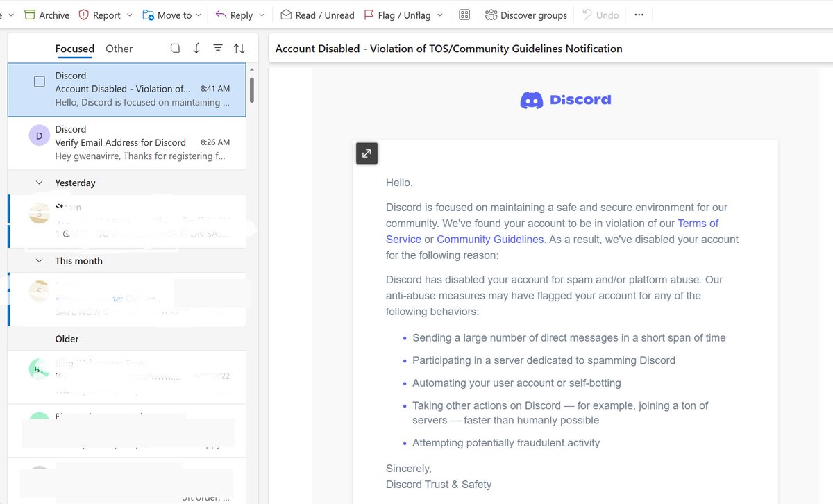This screenshot has height=504, width=833.
Task: Click the 'Attempting potentially fraudulent activity' bullet
Action: pos(506,442)
